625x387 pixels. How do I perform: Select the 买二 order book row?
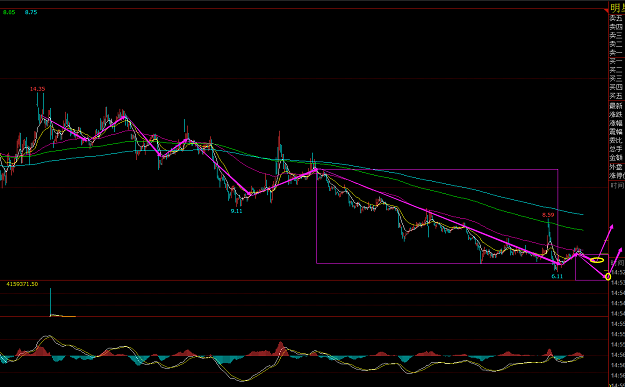click(617, 71)
